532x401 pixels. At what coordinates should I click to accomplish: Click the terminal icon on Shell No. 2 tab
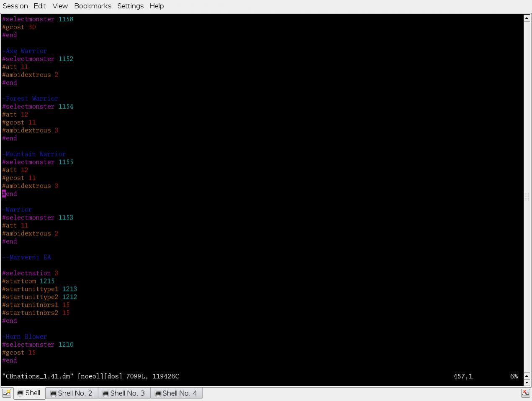pos(53,393)
